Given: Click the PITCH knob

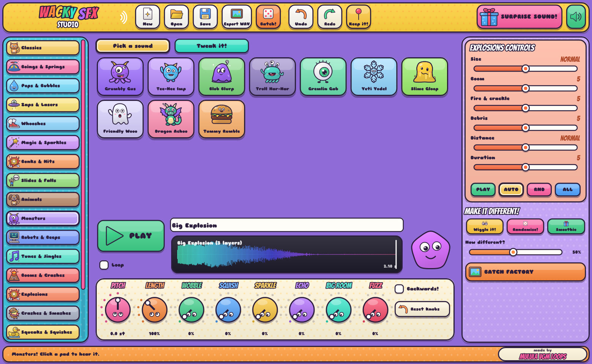Looking at the screenshot, I should pyautogui.click(x=118, y=310).
